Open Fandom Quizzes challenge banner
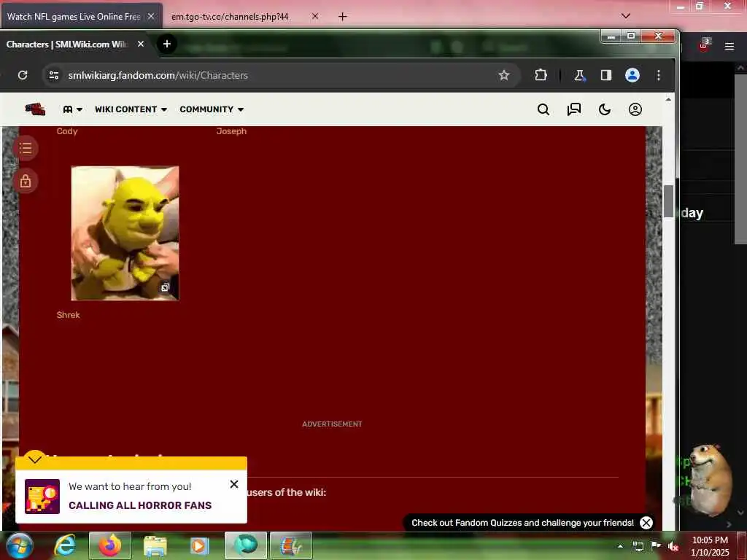Image resolution: width=747 pixels, height=560 pixels. coord(522,523)
